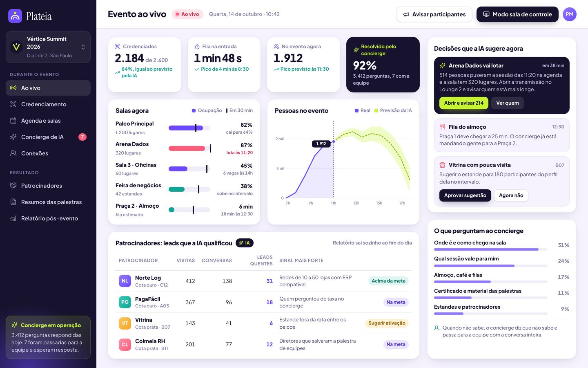The width and height of the screenshot is (588, 368).
Task: Click the Patrocinadores handshake icon
Action: click(13, 186)
